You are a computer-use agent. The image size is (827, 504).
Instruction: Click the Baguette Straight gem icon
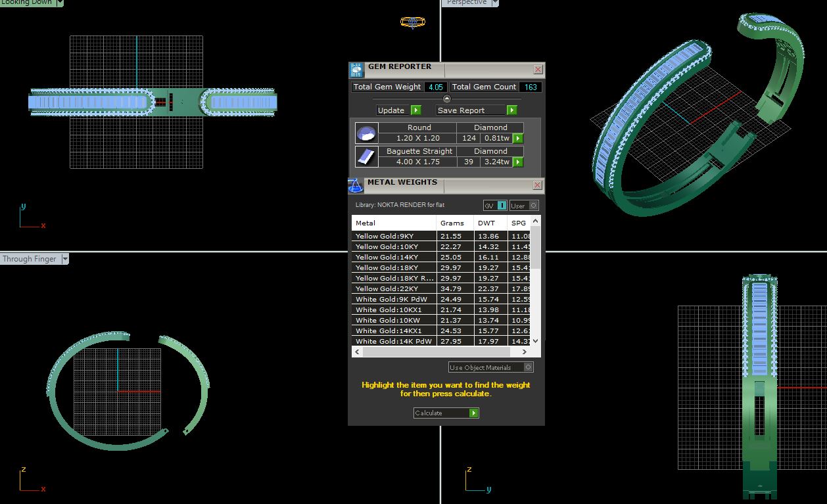366,156
